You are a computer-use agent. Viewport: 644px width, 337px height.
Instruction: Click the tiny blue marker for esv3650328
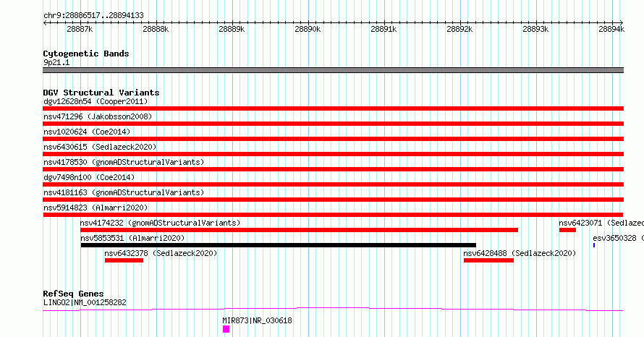[594, 245]
